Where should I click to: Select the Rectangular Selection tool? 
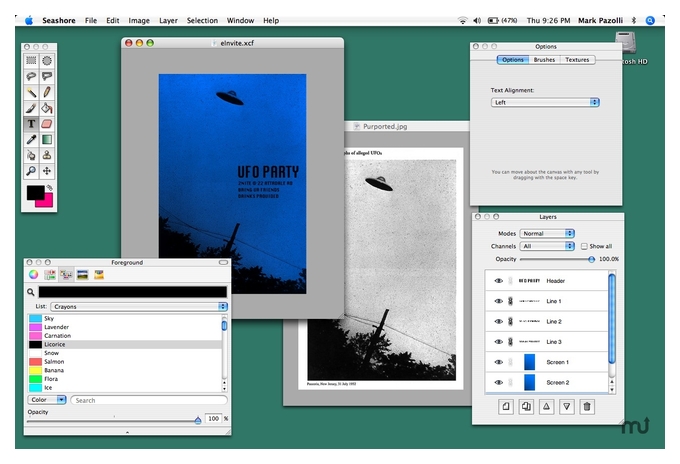(31, 60)
